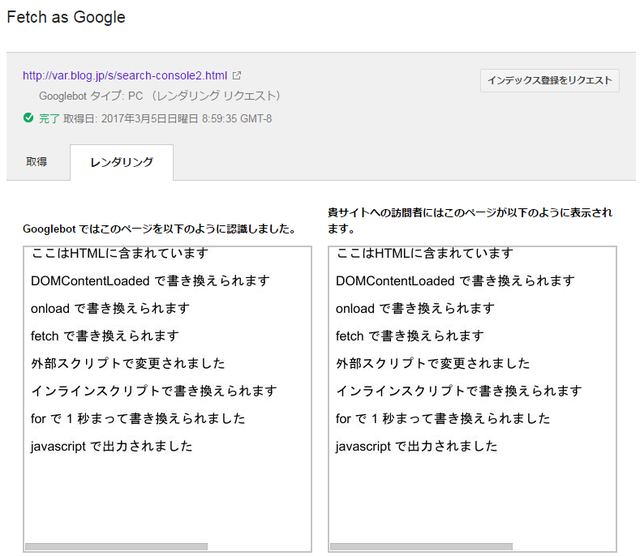
Task: Switch to the 取得 tab
Action: (36, 162)
